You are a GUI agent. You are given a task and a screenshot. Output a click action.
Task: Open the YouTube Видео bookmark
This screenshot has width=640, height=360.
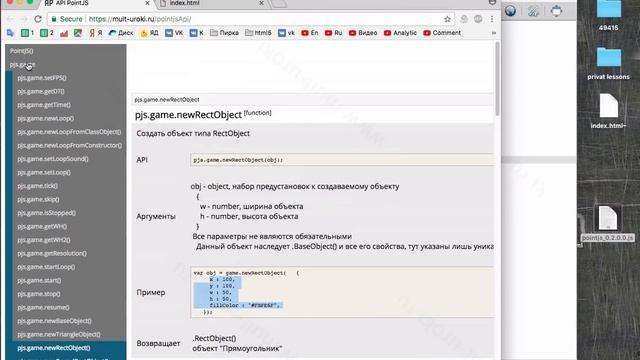pos(363,33)
